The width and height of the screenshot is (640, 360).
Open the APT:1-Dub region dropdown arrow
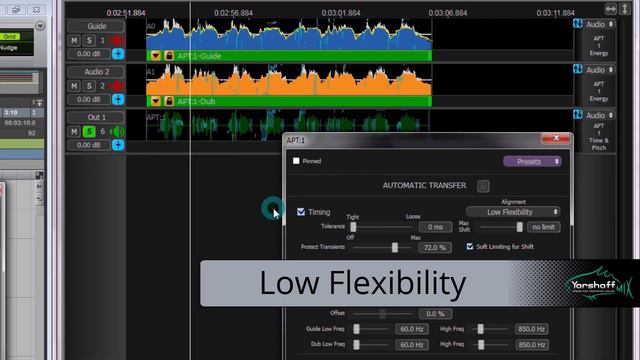coord(156,101)
